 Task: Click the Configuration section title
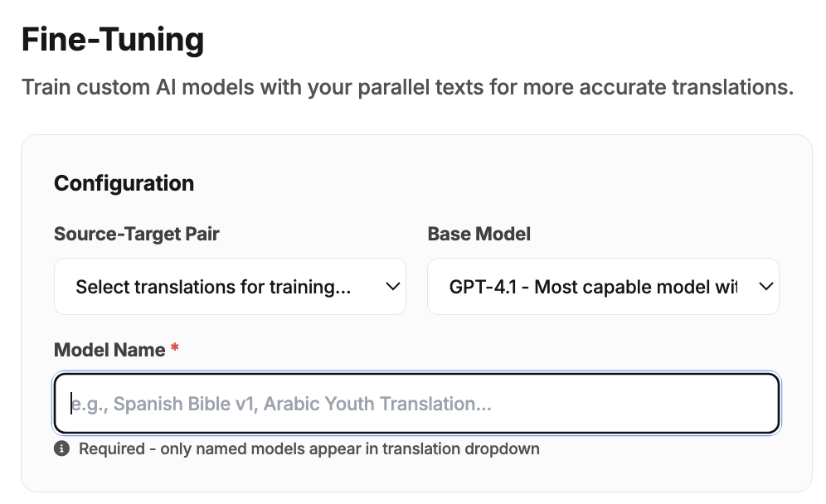click(x=124, y=183)
